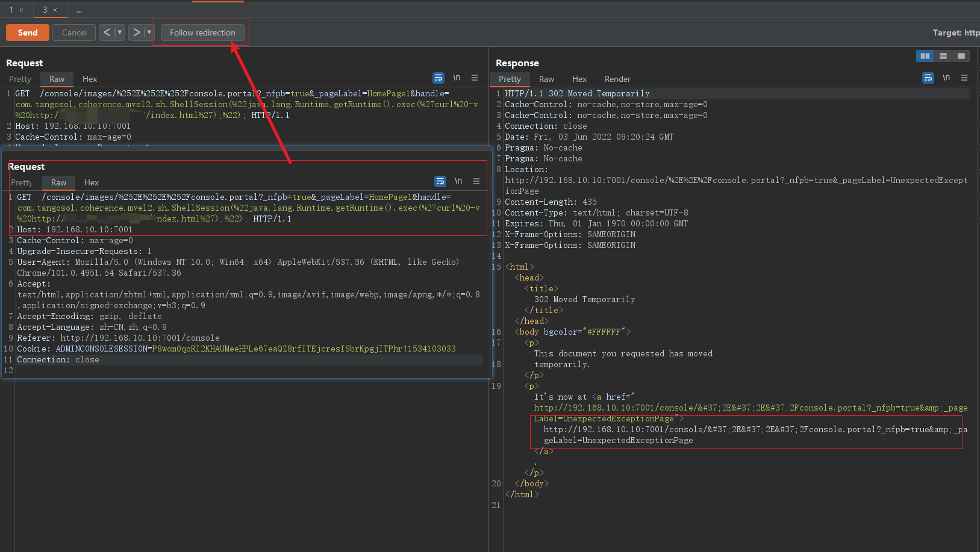The width and height of the screenshot is (980, 552).
Task: Switch to Repeater tab 1
Action: point(11,10)
